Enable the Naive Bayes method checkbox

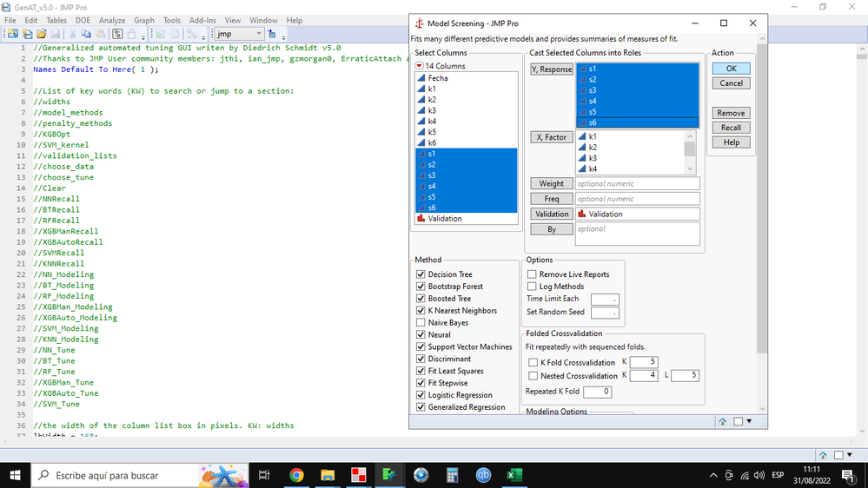coord(421,323)
